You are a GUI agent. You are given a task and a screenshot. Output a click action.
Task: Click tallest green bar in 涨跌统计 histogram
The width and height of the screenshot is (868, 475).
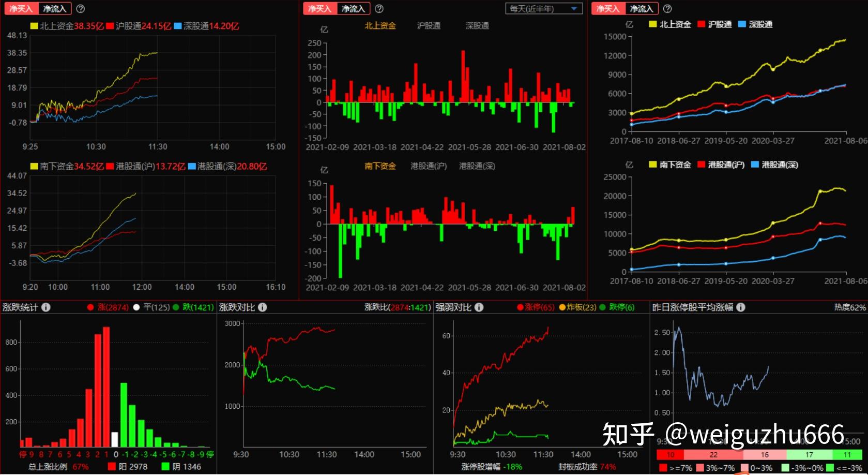[x=124, y=415]
